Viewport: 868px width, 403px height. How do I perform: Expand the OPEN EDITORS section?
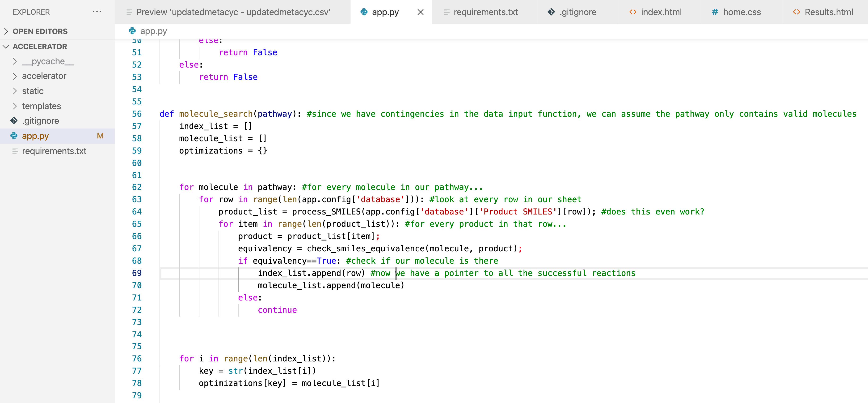[6, 31]
